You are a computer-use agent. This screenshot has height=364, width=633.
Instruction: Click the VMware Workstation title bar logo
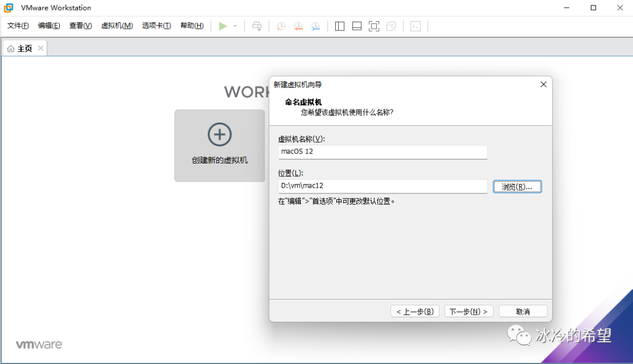pyautogui.click(x=8, y=8)
